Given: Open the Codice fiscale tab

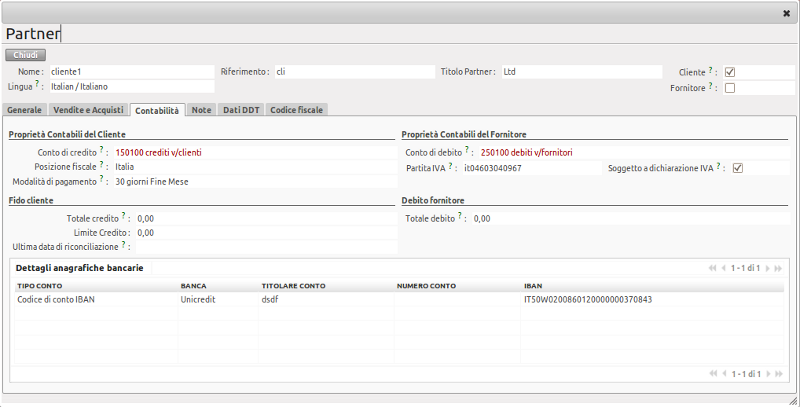Looking at the screenshot, I should pyautogui.click(x=296, y=109).
